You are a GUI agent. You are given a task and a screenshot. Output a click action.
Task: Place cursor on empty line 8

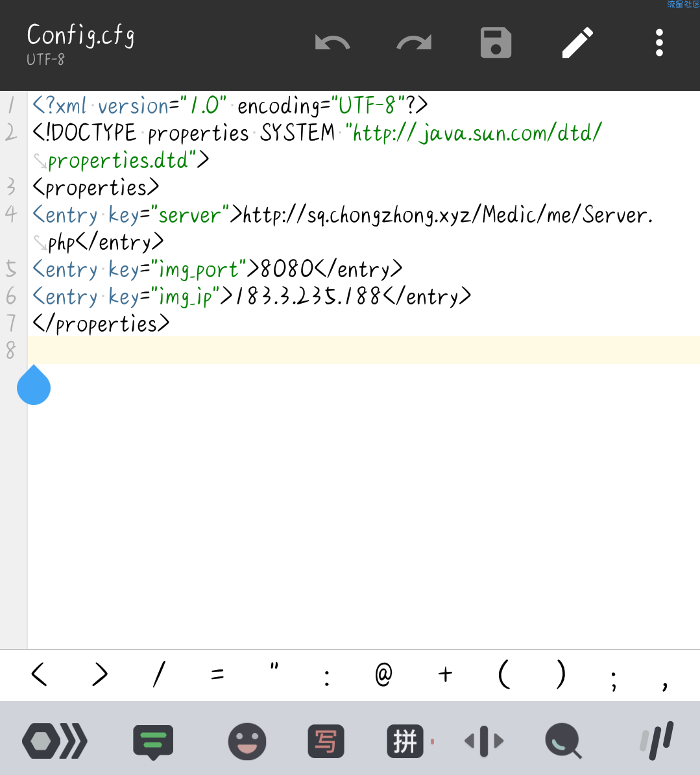coord(363,351)
